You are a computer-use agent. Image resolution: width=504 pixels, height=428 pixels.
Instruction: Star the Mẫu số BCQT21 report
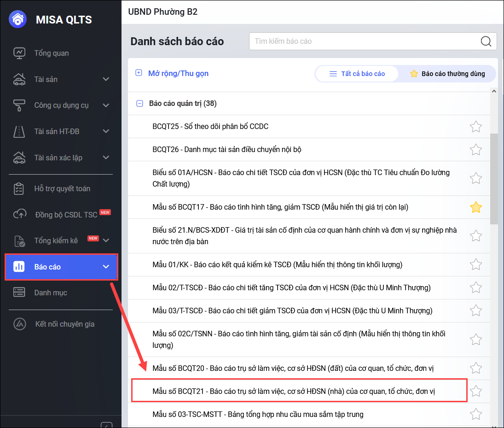point(476,391)
